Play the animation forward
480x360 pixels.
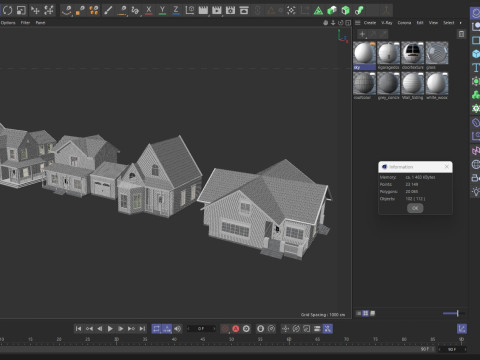coord(110,329)
